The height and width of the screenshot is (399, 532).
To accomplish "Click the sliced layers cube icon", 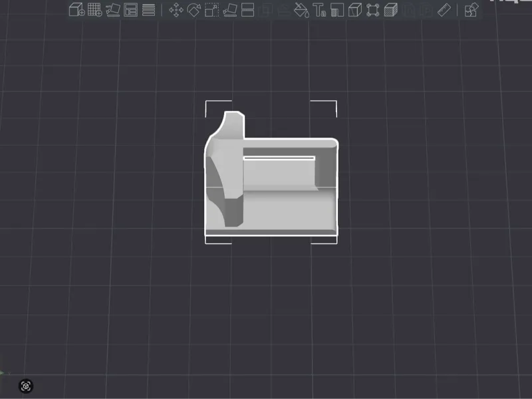I will [x=390, y=10].
